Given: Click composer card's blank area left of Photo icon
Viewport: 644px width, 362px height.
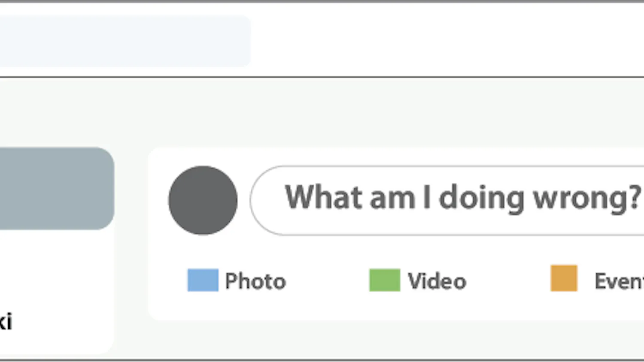Looking at the screenshot, I should (167, 281).
